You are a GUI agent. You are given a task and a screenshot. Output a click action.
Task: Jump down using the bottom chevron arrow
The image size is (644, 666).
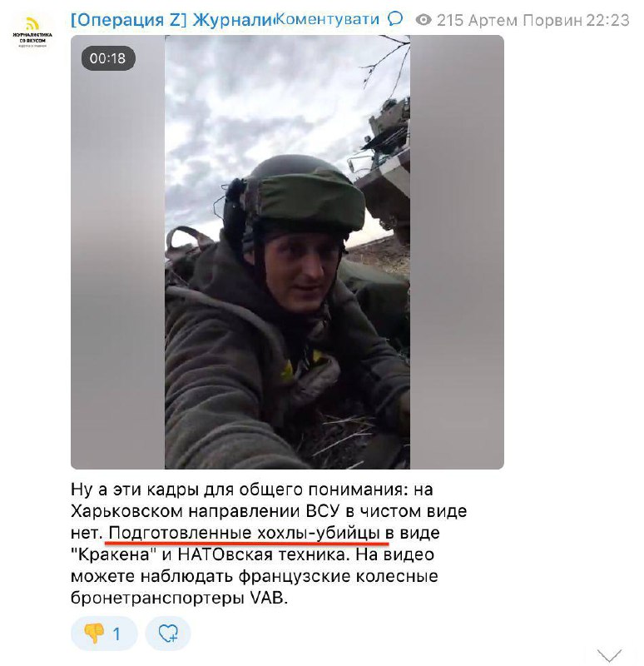pyautogui.click(x=609, y=655)
